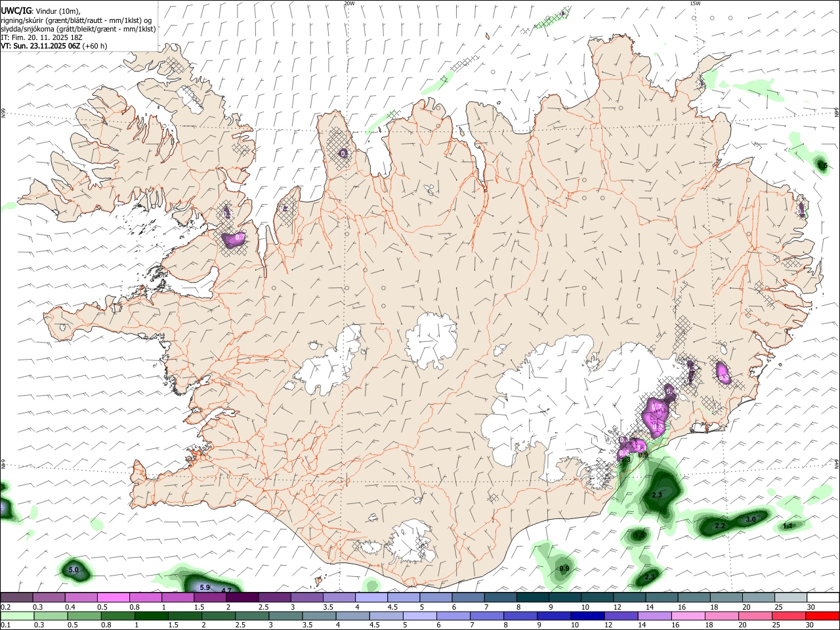Click the white Mýrdalsjökull glacier on the south coast
The image size is (840, 630).
pyautogui.click(x=411, y=541)
